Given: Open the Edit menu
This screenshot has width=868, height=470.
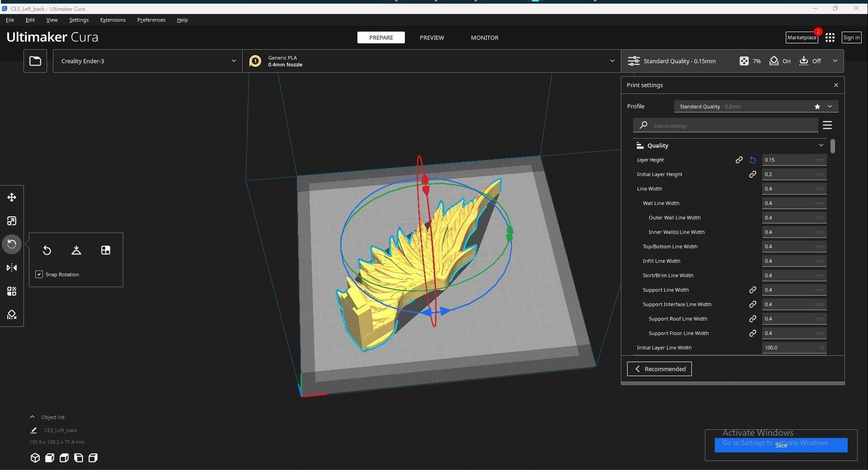Looking at the screenshot, I should (x=30, y=20).
